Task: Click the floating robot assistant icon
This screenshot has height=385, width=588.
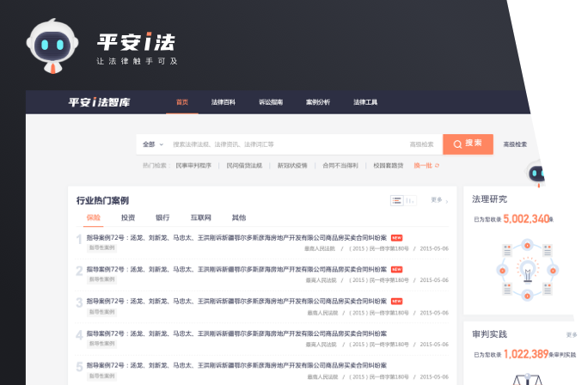Action: pos(536,174)
